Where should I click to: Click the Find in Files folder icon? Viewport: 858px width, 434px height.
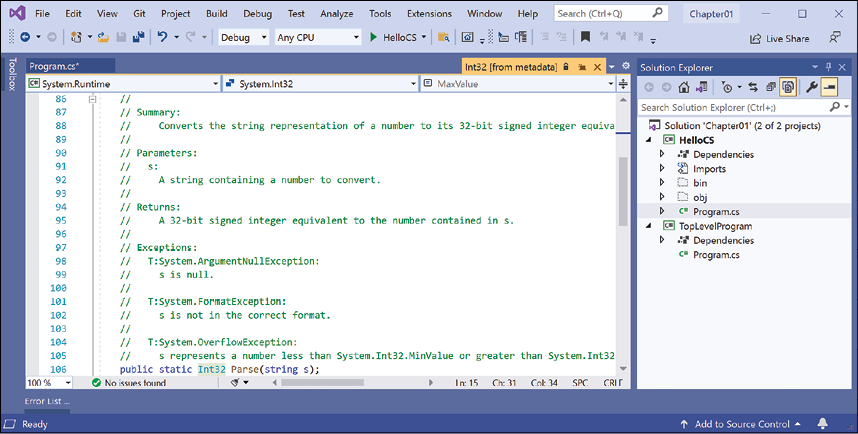pos(444,37)
